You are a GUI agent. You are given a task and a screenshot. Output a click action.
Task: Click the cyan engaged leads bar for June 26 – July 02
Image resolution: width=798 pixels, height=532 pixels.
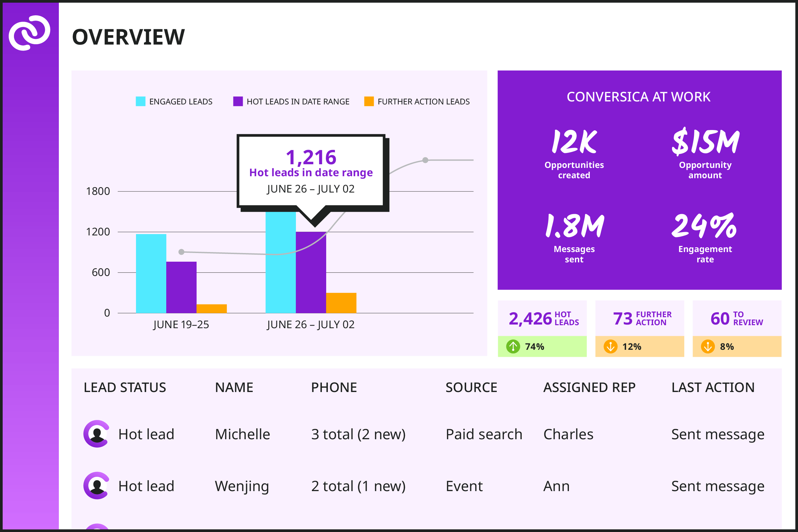pos(281,262)
